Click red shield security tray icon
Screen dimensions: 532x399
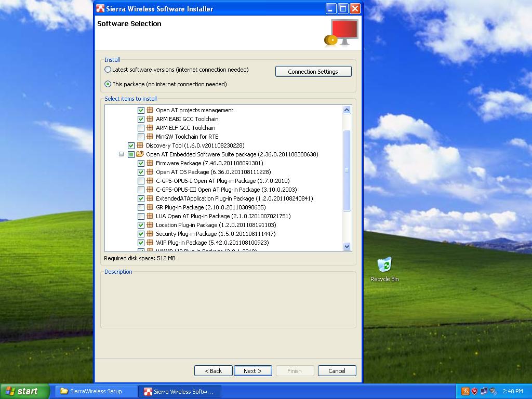click(474, 391)
